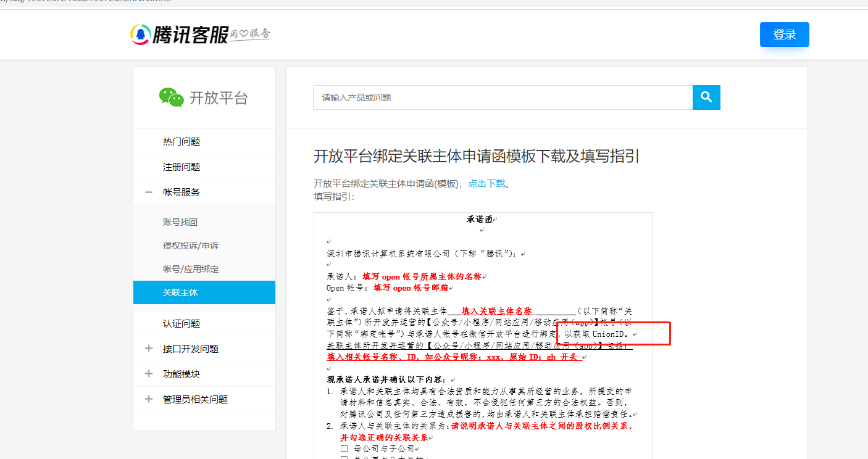Focus the 请输入产品或问题 search field
This screenshot has width=868, height=459.
(503, 97)
